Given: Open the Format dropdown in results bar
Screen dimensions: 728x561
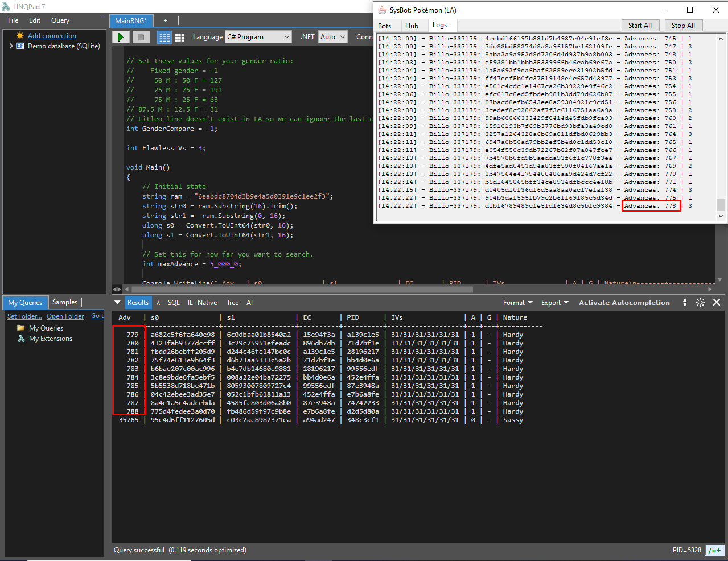Looking at the screenshot, I should (517, 303).
